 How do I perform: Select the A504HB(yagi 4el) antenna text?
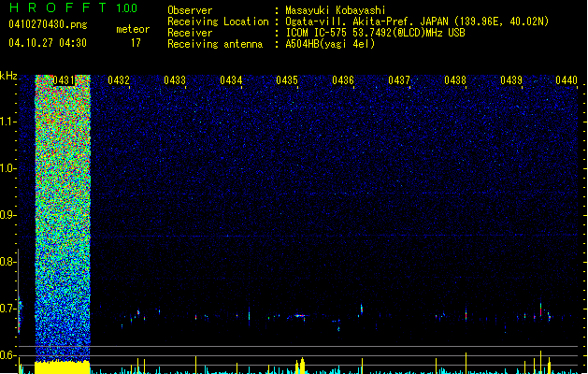(x=330, y=44)
